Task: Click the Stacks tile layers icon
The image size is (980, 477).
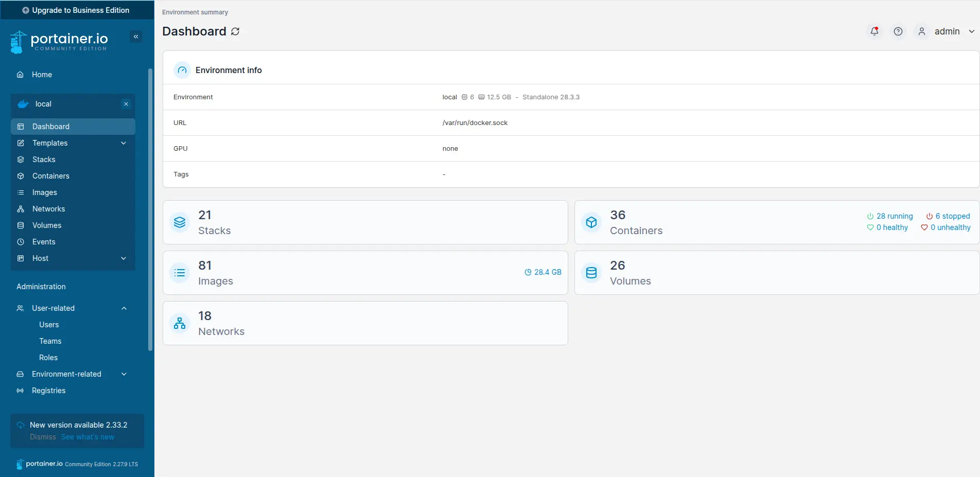Action: click(x=180, y=222)
